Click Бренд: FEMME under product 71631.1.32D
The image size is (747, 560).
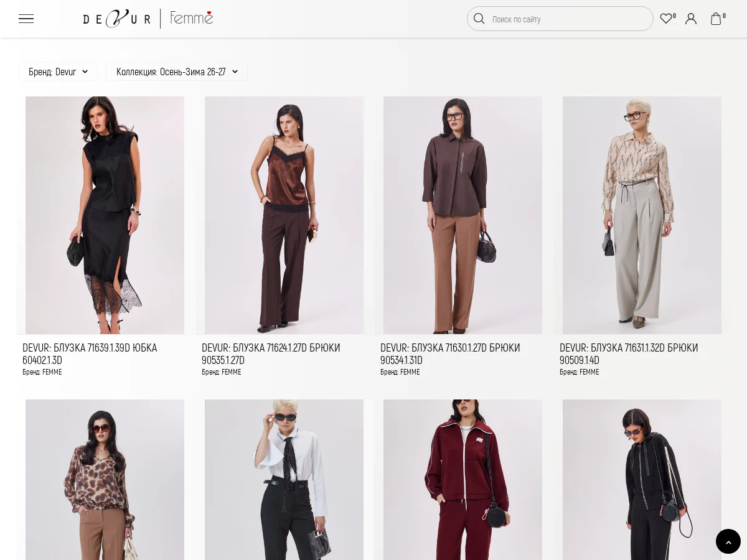pyautogui.click(x=580, y=372)
